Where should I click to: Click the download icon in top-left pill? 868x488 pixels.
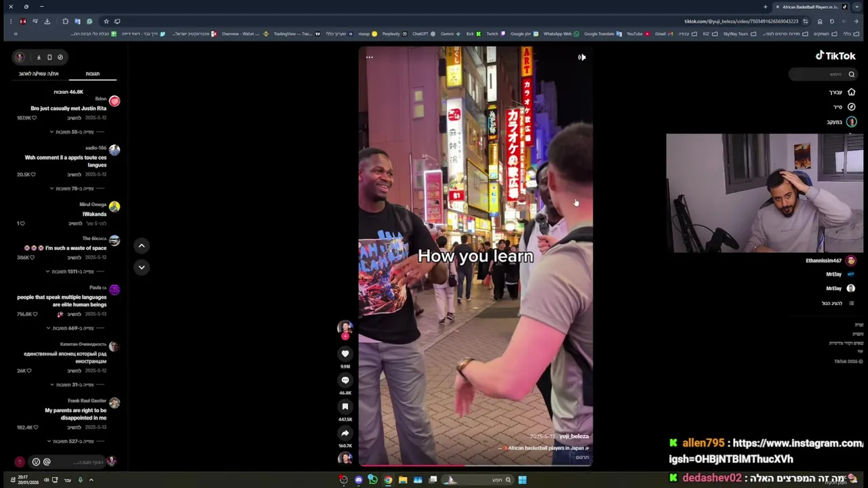39,58
